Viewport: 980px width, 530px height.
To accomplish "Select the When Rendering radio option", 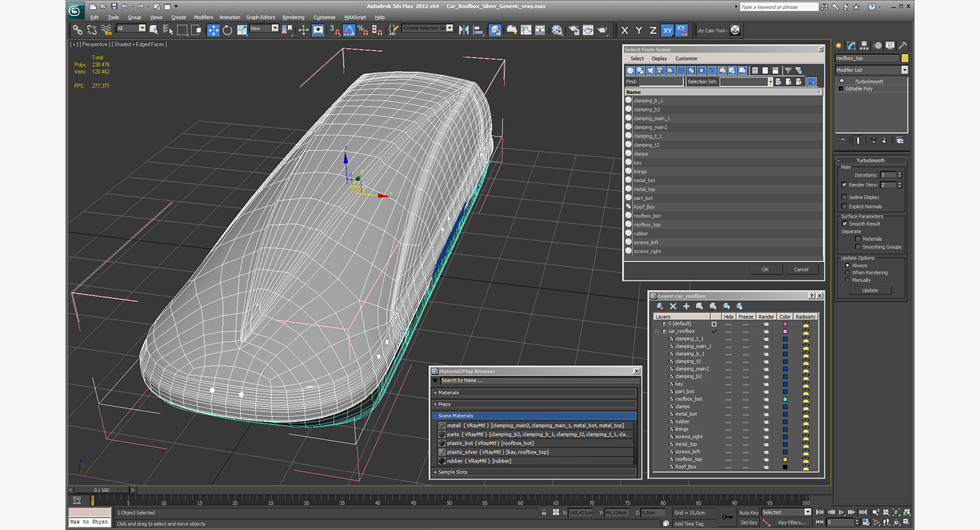I will click(847, 273).
